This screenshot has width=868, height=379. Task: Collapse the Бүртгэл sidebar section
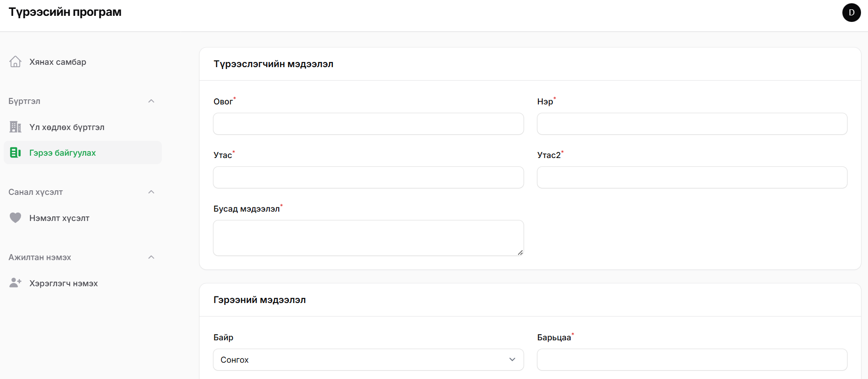coord(151,101)
